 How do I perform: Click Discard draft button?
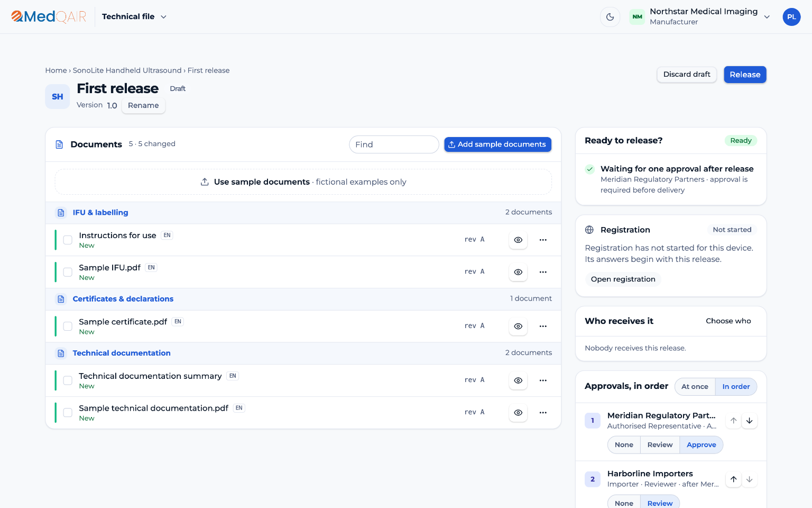pos(687,75)
